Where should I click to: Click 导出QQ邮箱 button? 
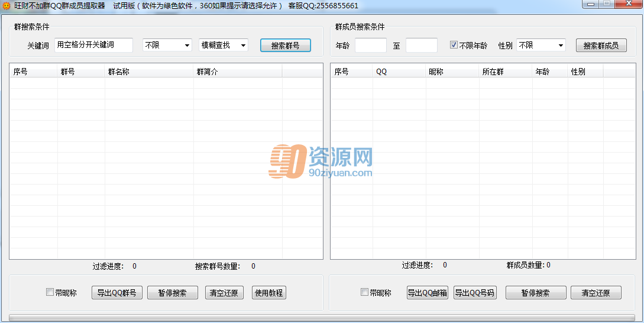point(428,293)
